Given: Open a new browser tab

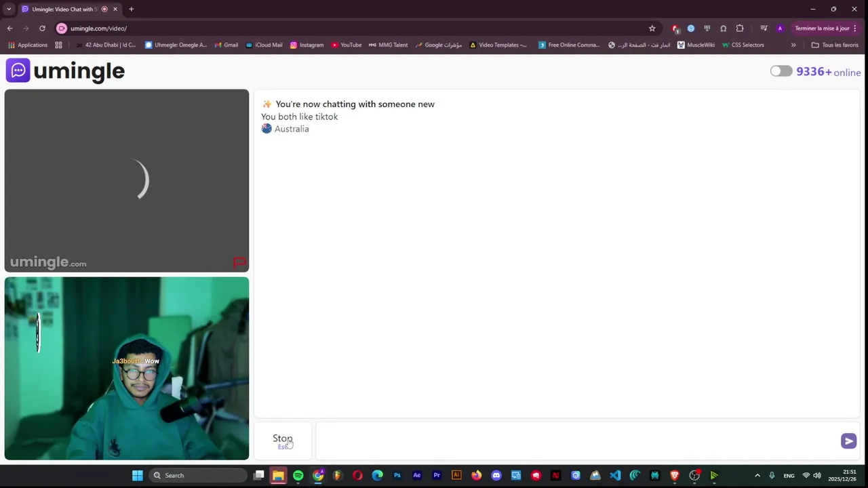Looking at the screenshot, I should (131, 9).
